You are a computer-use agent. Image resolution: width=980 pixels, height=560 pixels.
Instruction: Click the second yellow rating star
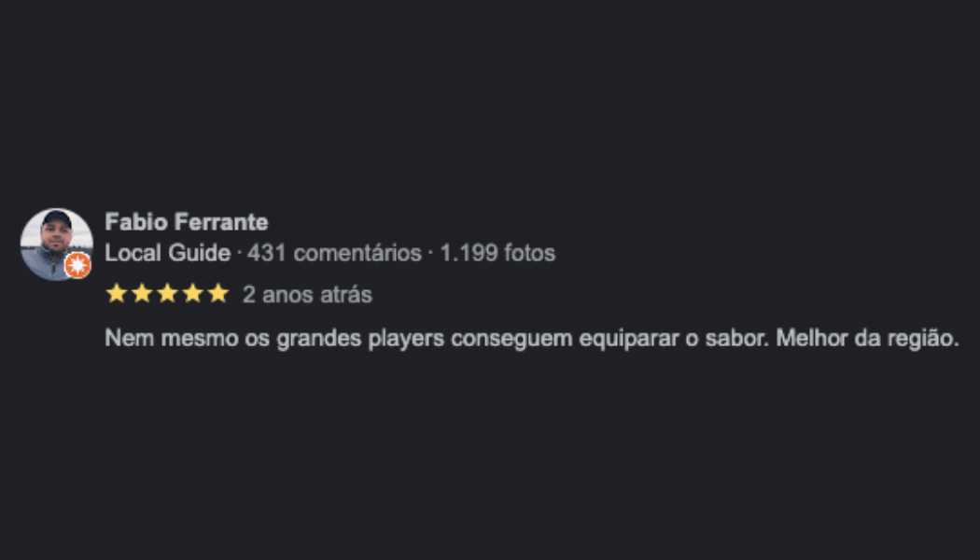[142, 294]
